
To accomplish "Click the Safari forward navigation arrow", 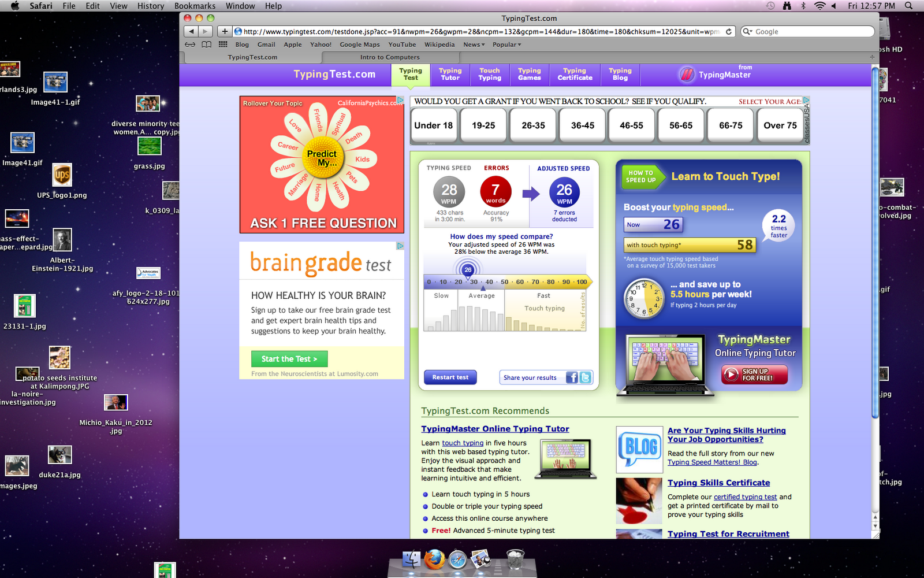I will click(x=206, y=31).
